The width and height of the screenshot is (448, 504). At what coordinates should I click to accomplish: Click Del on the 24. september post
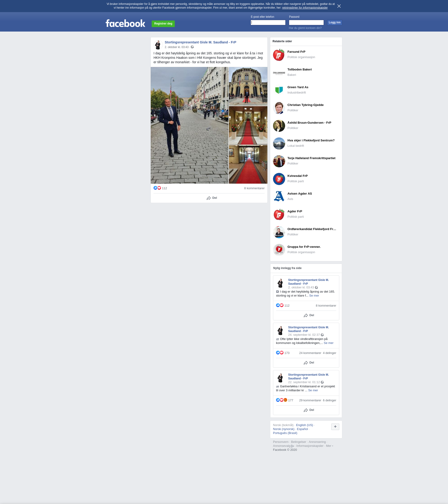click(x=309, y=363)
